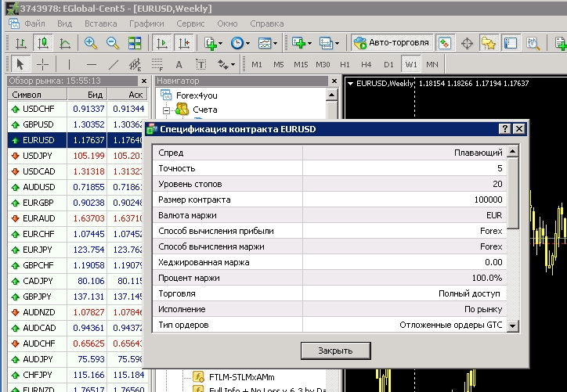
Task: Switch to M30 timeframe
Action: point(323,65)
